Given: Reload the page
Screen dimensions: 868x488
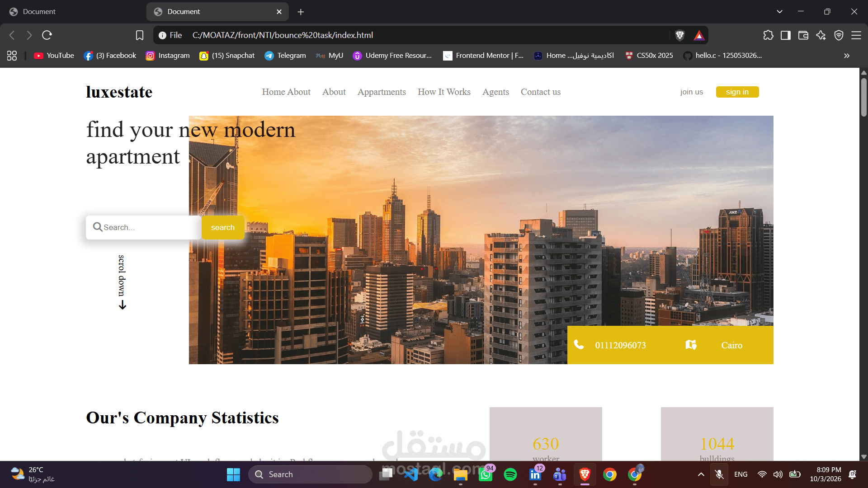Looking at the screenshot, I should coord(47,35).
